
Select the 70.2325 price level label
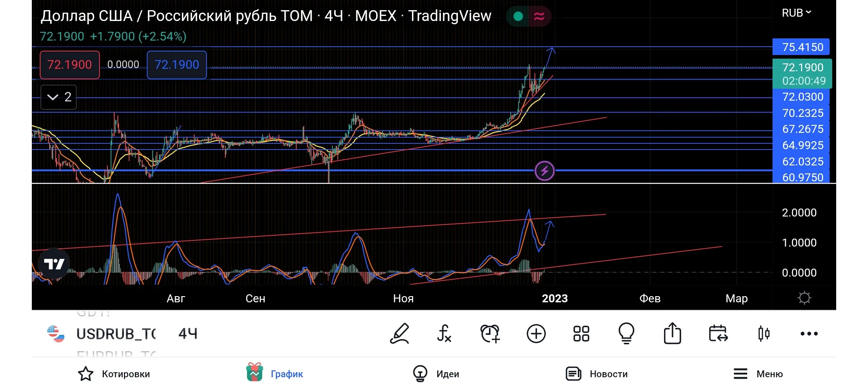coord(801,113)
